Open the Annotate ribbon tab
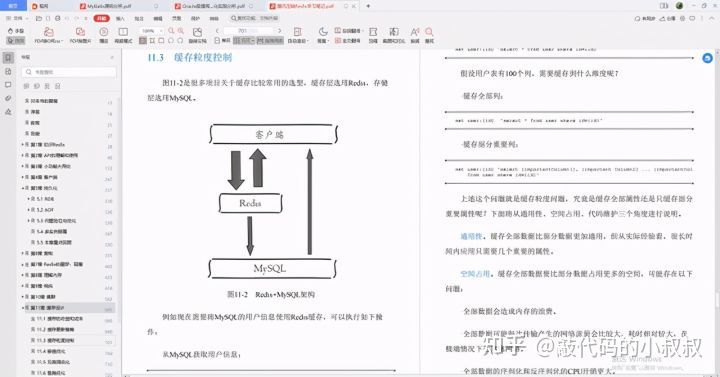The image size is (720, 377). tap(139, 18)
